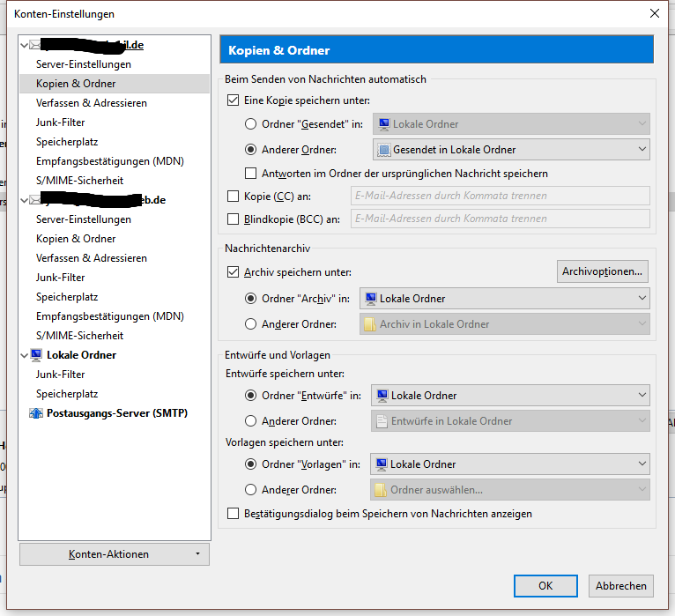Image resolution: width=675 pixels, height=616 pixels.
Task: Open Server-Einstellungen of first account
Action: [84, 64]
